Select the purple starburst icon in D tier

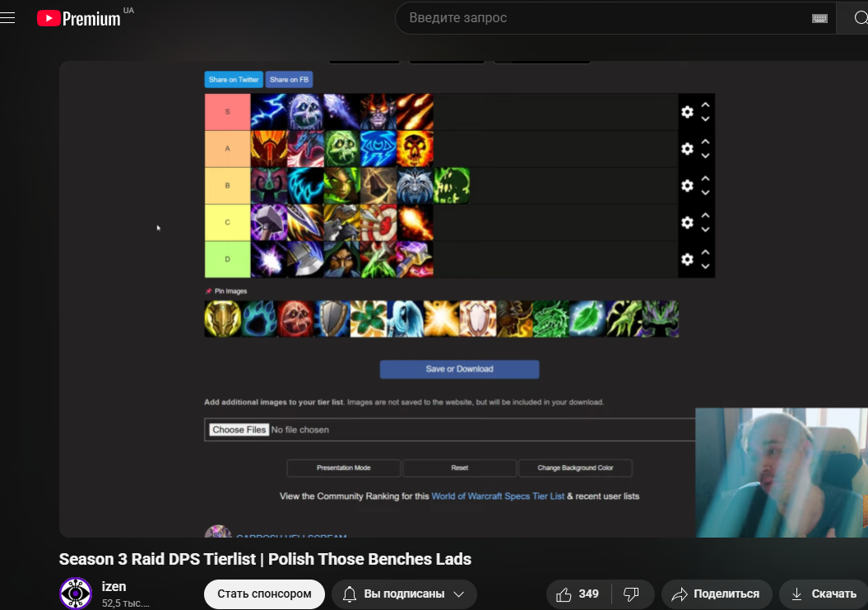(x=269, y=259)
